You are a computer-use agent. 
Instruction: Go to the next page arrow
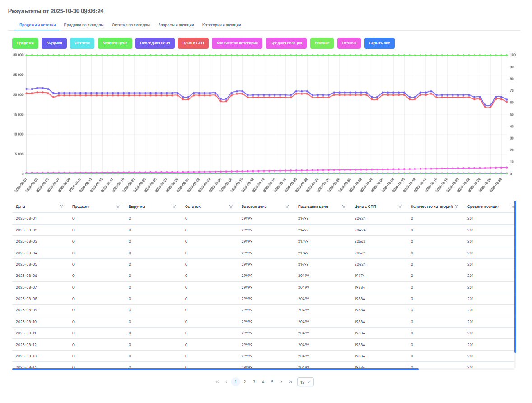281,382
